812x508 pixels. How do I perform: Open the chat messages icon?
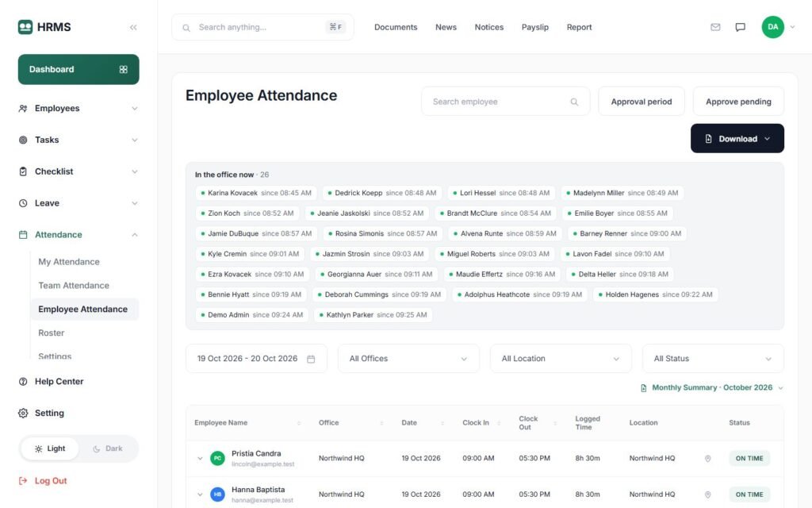(741, 27)
